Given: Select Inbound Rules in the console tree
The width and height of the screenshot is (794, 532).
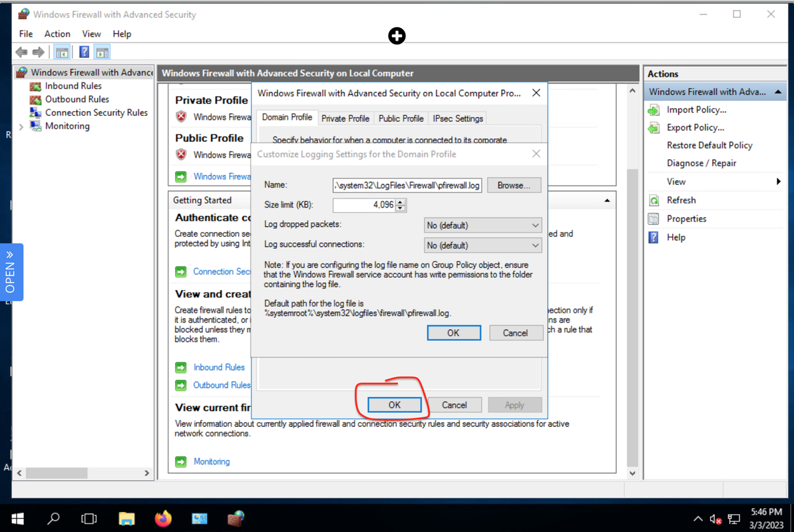Looking at the screenshot, I should point(73,86).
